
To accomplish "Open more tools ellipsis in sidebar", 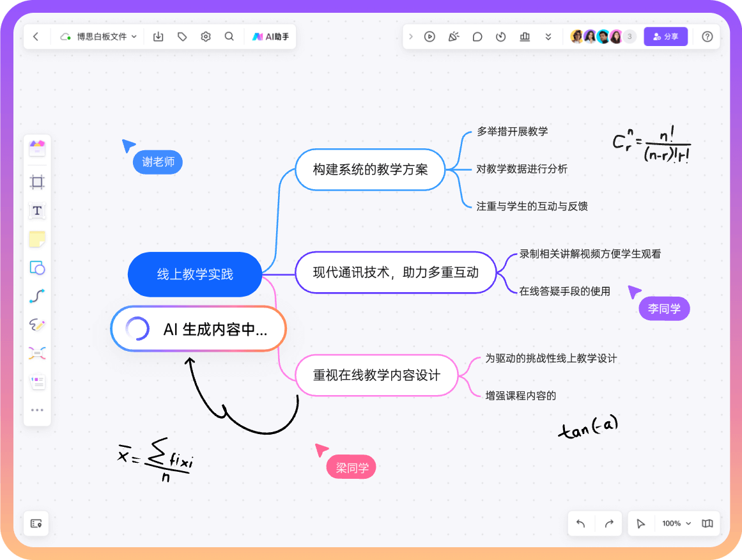I will pyautogui.click(x=37, y=410).
